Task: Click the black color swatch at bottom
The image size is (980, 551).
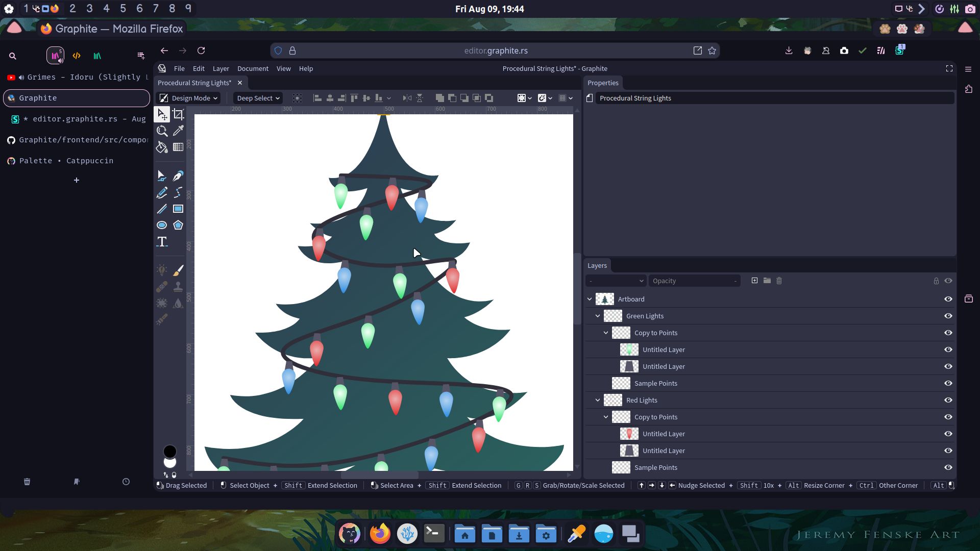Action: [168, 452]
